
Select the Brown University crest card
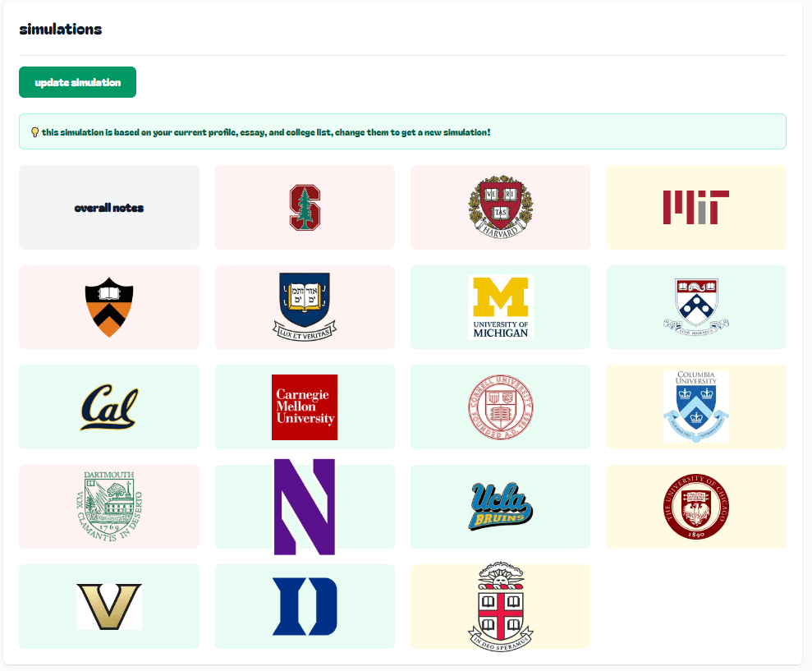[500, 606]
